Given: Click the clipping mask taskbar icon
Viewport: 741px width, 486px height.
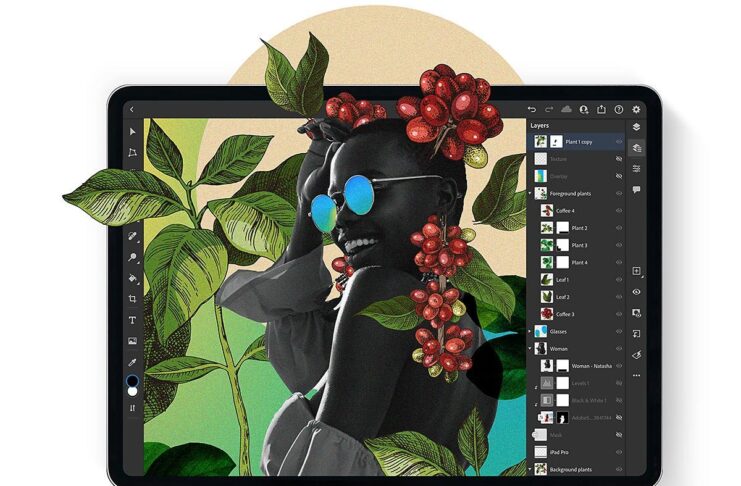Looking at the screenshot, I should click(x=637, y=334).
